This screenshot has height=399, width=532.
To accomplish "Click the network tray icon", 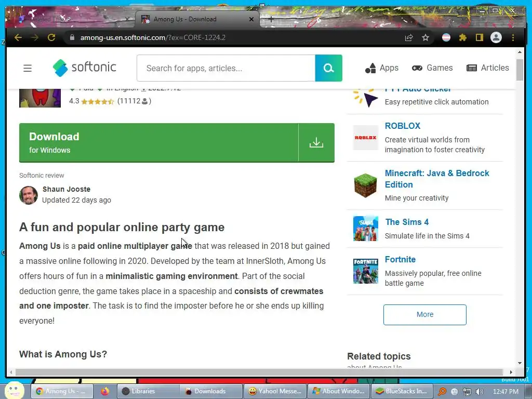I will tap(467, 392).
